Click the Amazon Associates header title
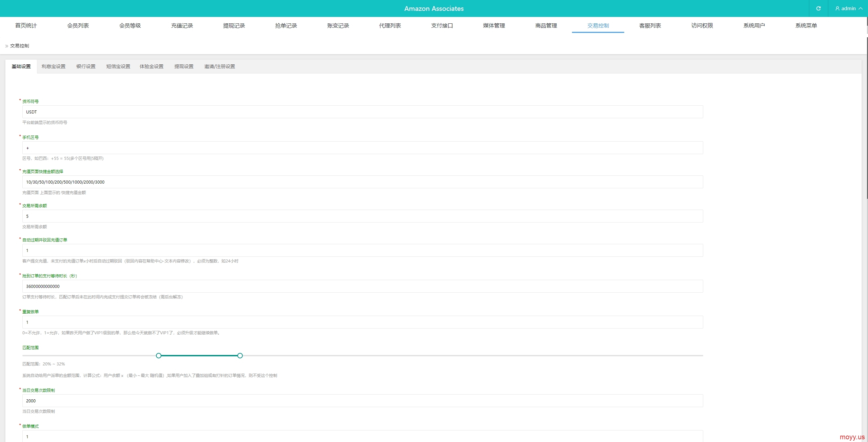This screenshot has height=442, width=868. (x=434, y=8)
